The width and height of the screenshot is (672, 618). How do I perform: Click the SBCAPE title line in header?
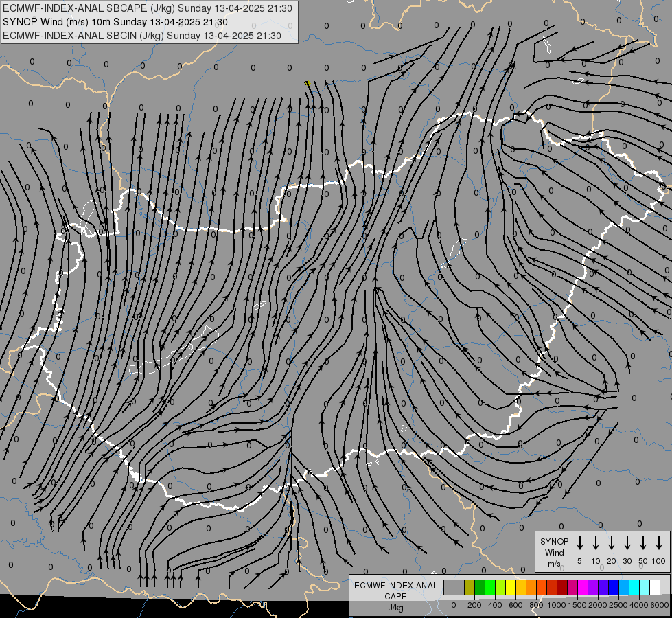148,8
